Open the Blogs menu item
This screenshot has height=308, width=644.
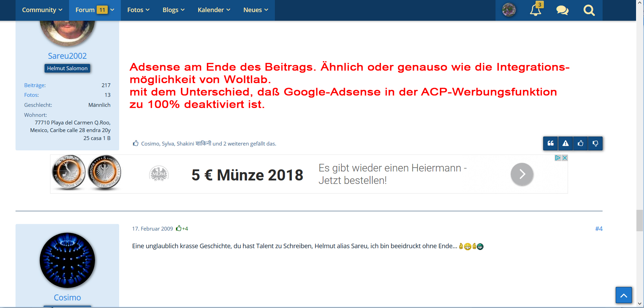173,10
